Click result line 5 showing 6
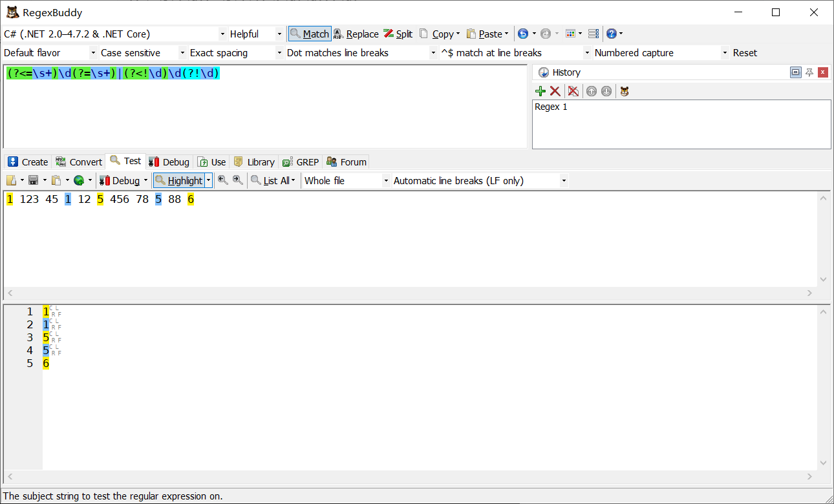The image size is (834, 504). coord(46,364)
